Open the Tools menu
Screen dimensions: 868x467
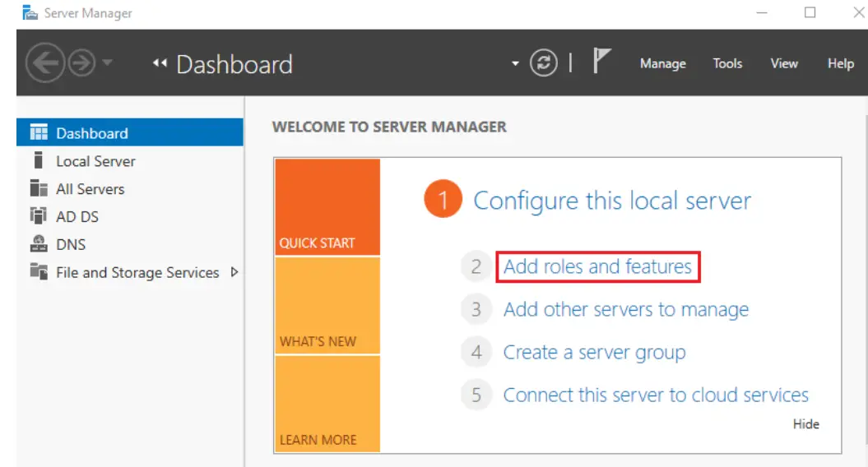727,63
